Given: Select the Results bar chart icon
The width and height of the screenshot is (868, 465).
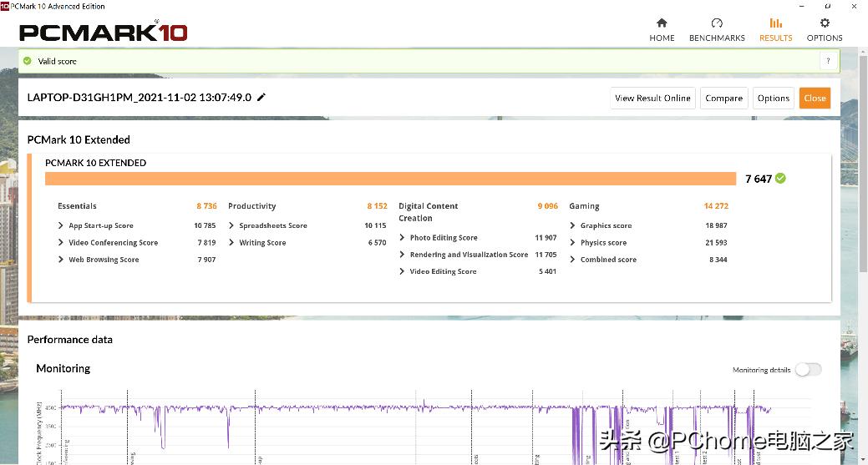Looking at the screenshot, I should pyautogui.click(x=775, y=23).
